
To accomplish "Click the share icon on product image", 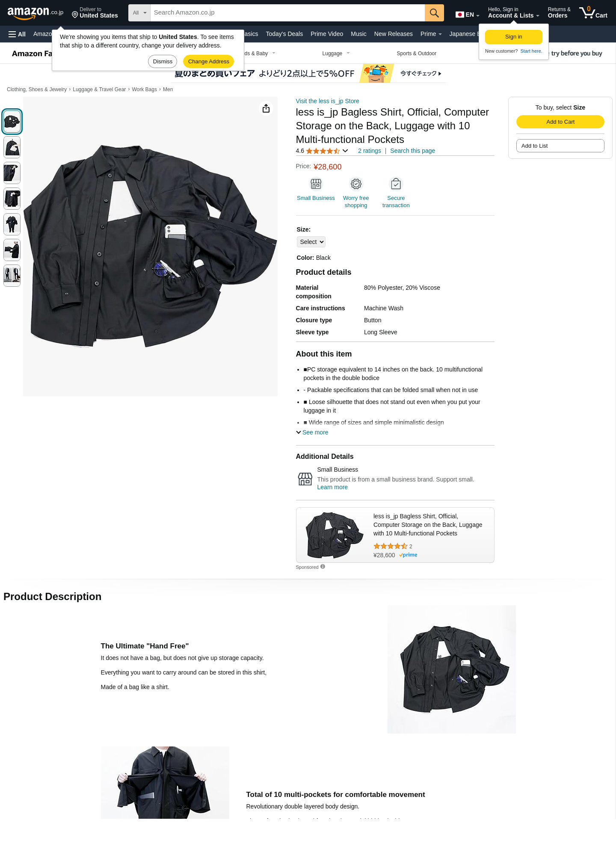I will coord(266,109).
